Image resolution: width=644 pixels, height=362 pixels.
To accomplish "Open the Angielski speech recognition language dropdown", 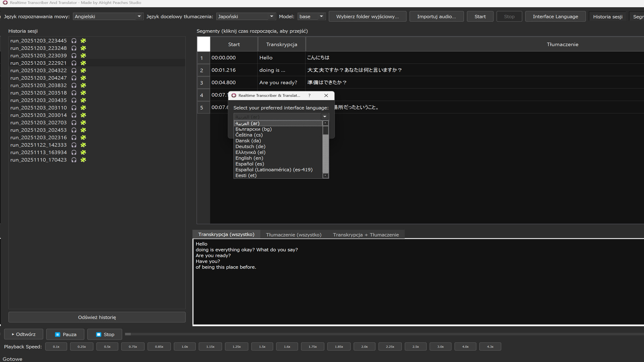I will (139, 16).
